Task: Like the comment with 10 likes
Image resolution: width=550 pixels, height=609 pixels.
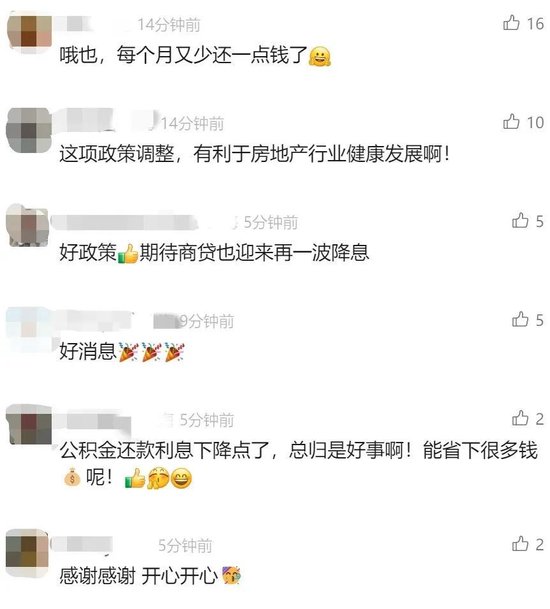Action: 511,122
